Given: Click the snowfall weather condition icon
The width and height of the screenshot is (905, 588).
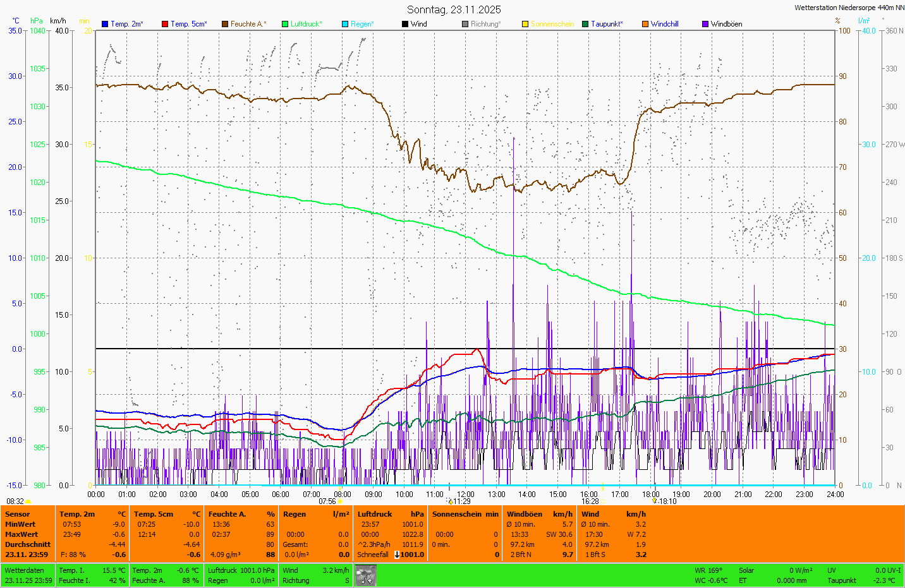Looking at the screenshot, I should [x=365, y=575].
